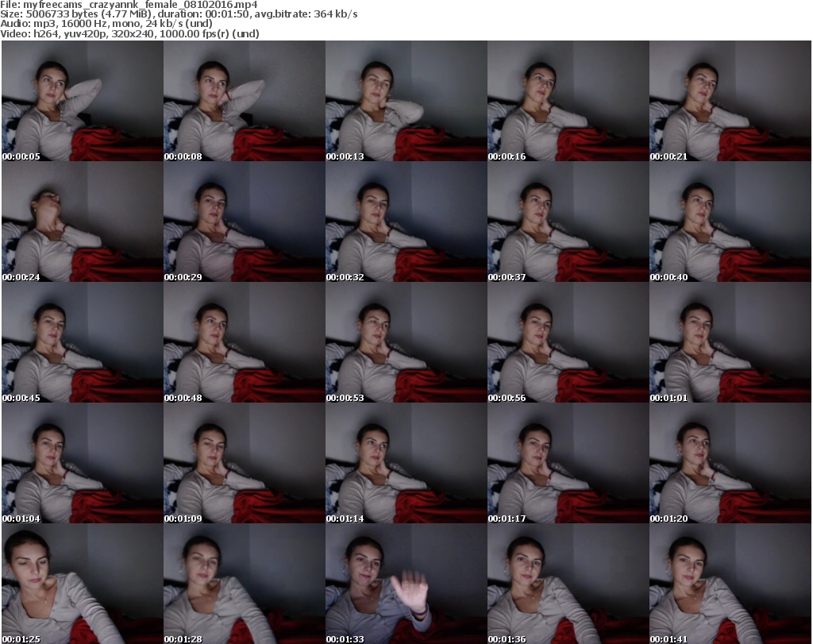
Task: Click the 'File: myfreecams_crazyannk_female_08102016.mp4' line
Action: (x=129, y=5)
